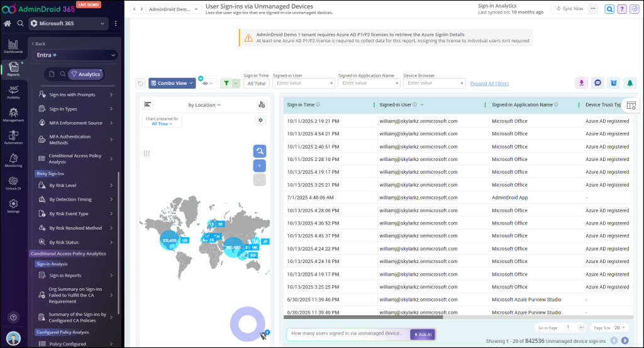
Task: Open the Unlock DI sidebar section
Action: click(13, 183)
